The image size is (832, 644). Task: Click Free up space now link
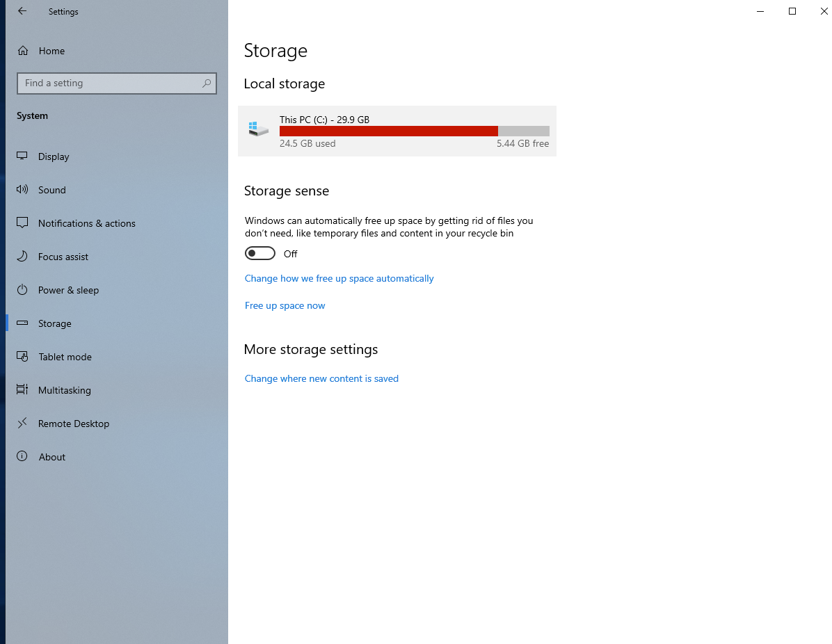285,305
